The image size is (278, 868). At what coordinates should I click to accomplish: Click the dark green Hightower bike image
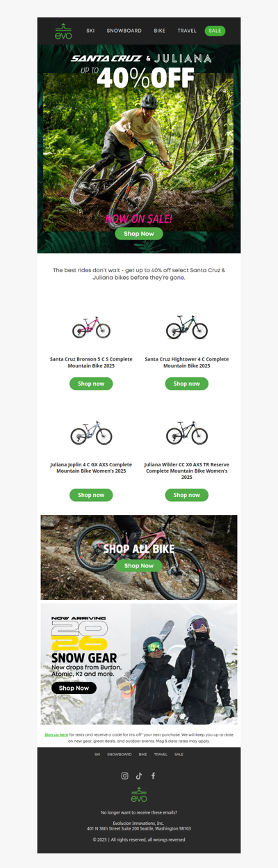(x=187, y=327)
